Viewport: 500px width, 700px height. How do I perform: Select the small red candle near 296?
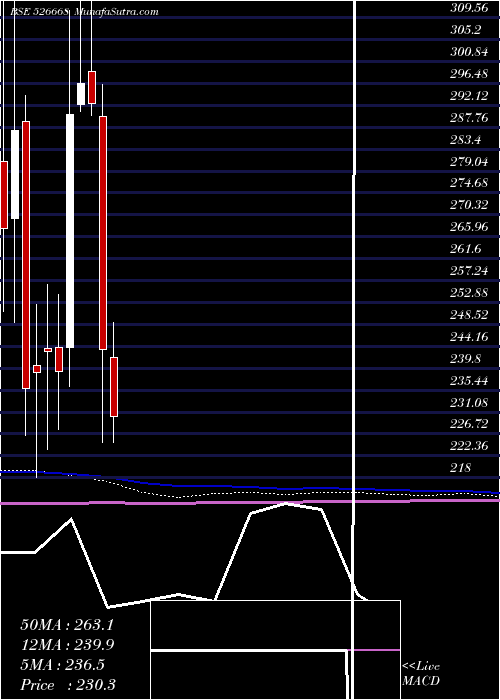coord(92,88)
